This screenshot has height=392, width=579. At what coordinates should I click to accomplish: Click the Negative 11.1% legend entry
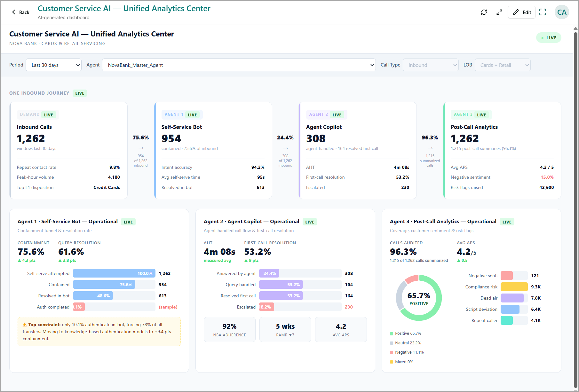coord(407,352)
